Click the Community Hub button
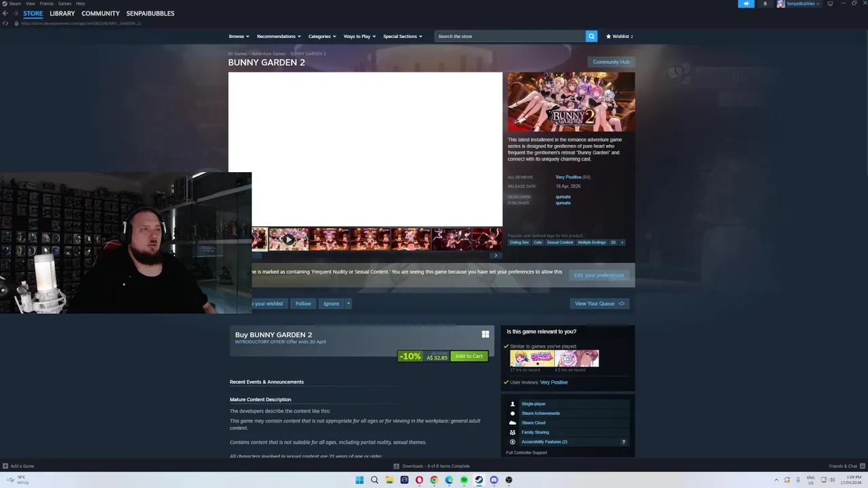 coord(611,62)
